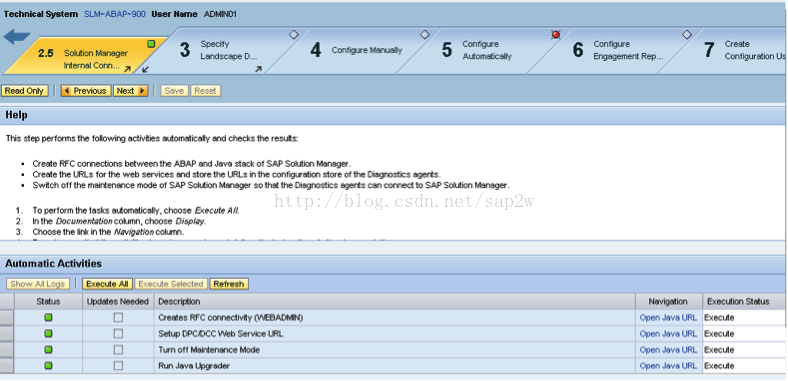The image size is (788, 381).
Task: Click green status icon of Creates RFC connectivity
Action: (x=48, y=318)
